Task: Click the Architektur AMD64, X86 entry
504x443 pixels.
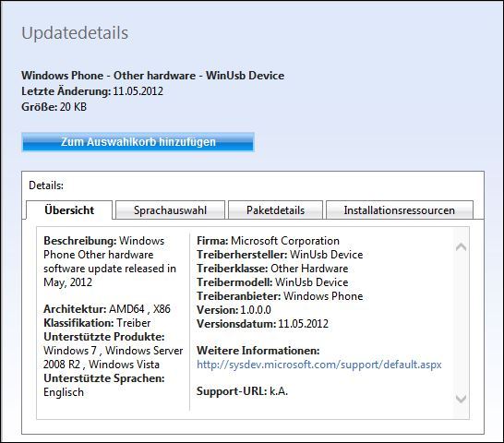Action: click(x=107, y=309)
